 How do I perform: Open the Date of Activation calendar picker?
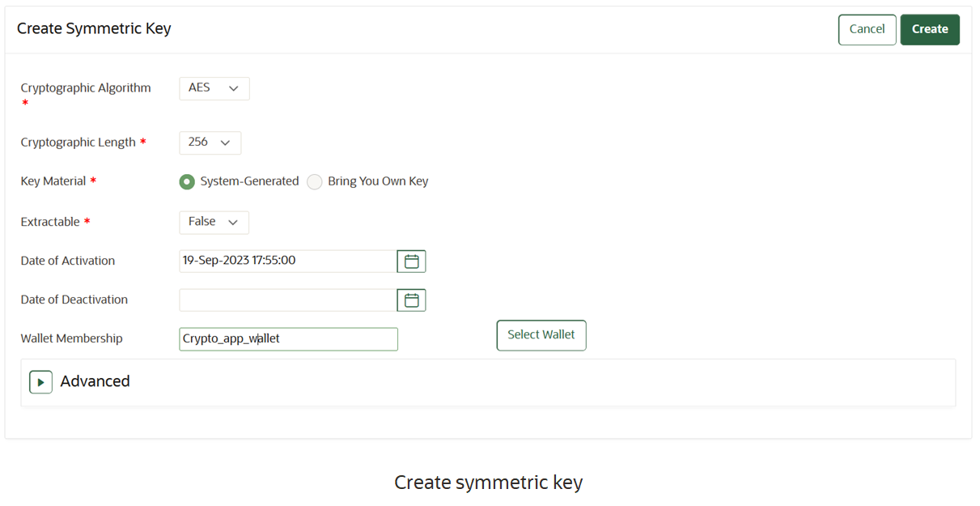tap(411, 261)
